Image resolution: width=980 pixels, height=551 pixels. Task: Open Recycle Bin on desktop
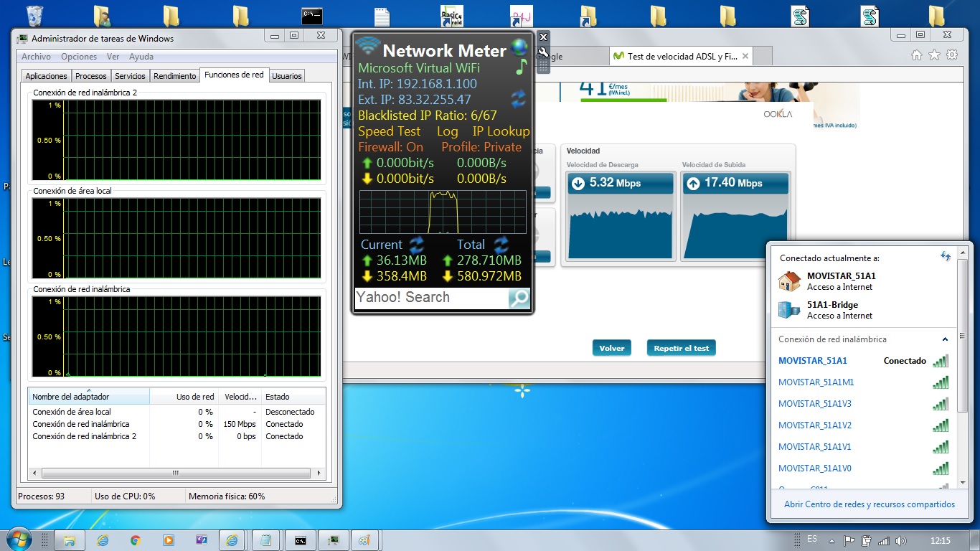34,16
